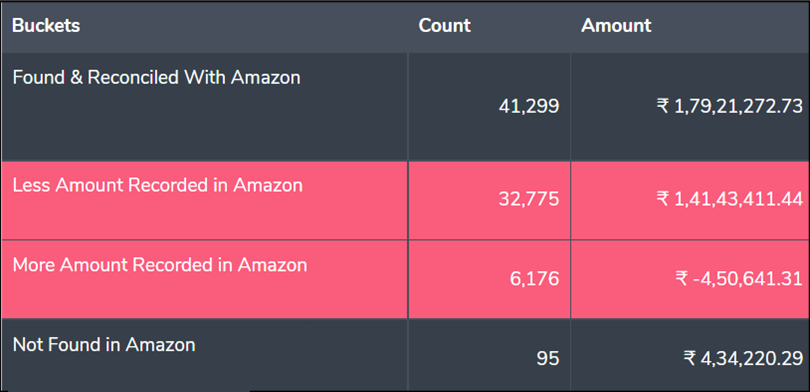The height and width of the screenshot is (392, 810).
Task: Click the negative amount ₹ -4,50,641.31
Action: (739, 279)
